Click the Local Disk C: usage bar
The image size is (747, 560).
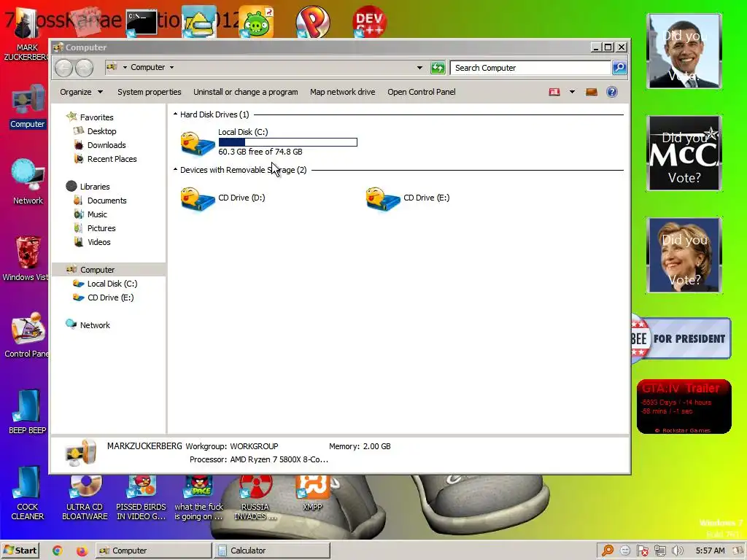point(287,142)
